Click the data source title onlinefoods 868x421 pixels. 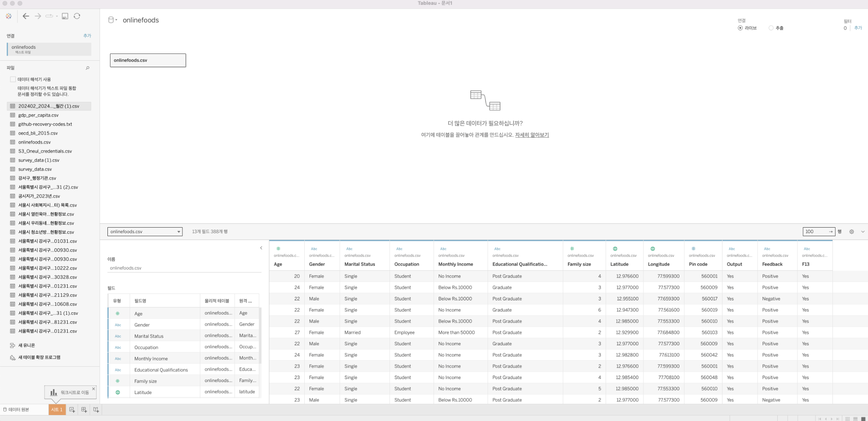click(x=141, y=20)
